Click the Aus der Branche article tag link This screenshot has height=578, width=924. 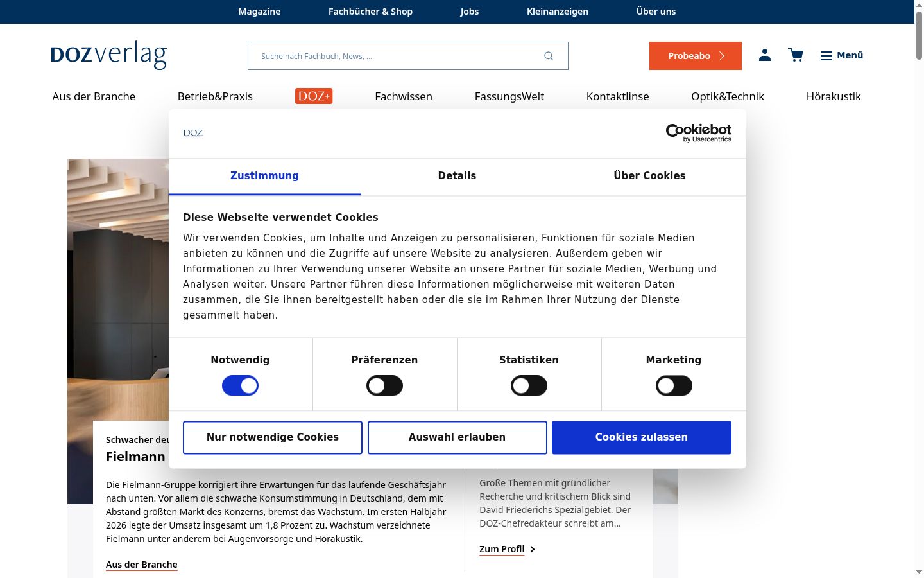coord(142,565)
